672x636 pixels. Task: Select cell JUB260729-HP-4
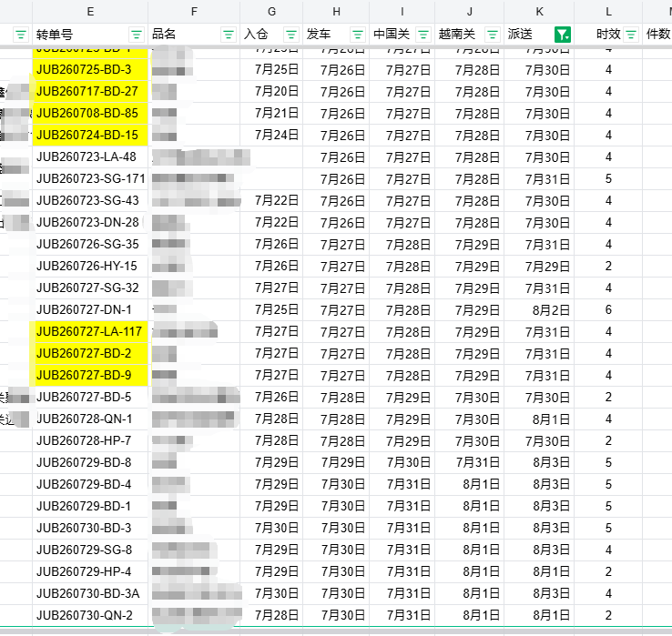point(90,571)
